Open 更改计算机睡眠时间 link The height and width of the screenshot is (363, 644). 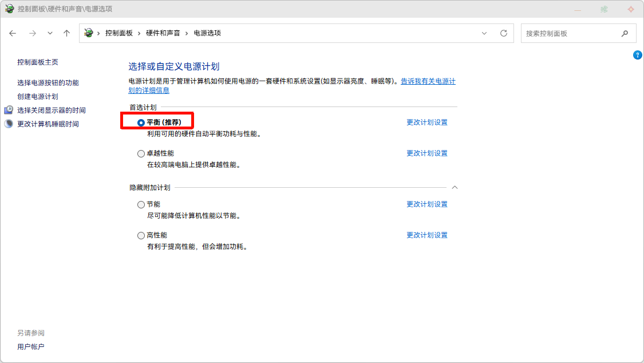pos(48,124)
